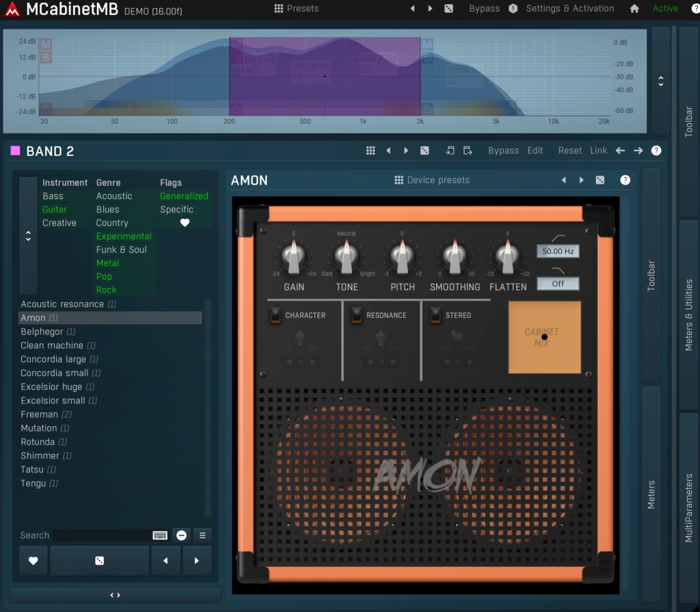Click the Search input field
The height and width of the screenshot is (612, 700).
(x=101, y=535)
